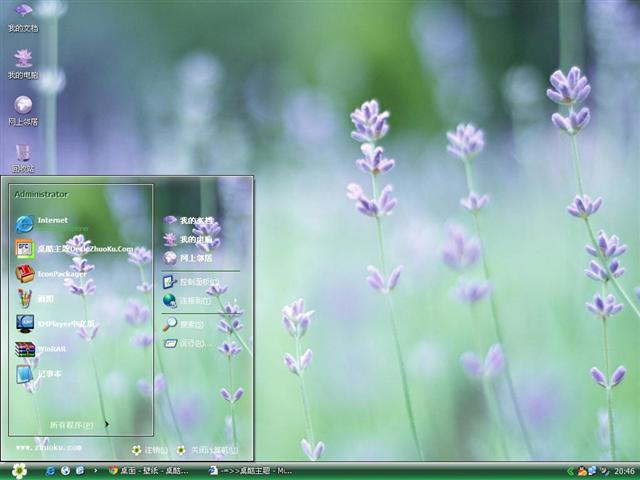Expand 连接到(T) Connect To entry
Screen dimensions: 640x480
coord(187,301)
